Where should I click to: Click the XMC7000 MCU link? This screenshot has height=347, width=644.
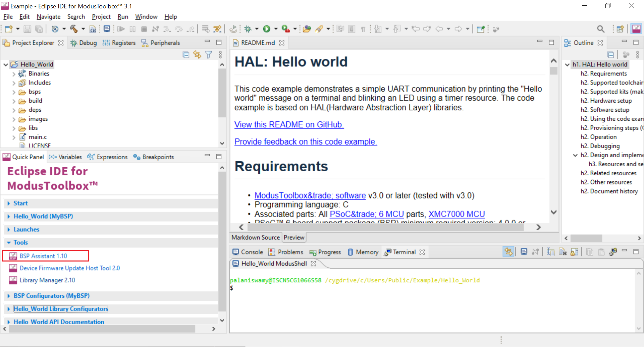point(457,214)
